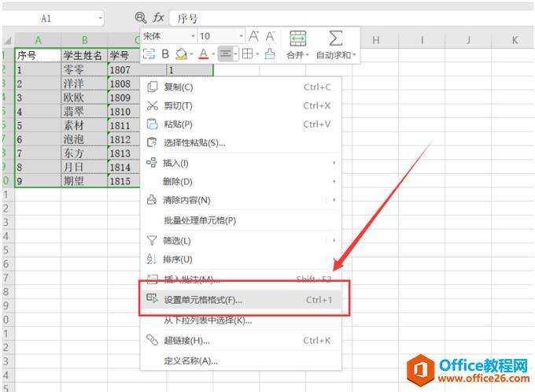The image size is (535, 392).
Task: Click cell containing 期望
Action: coord(84,181)
